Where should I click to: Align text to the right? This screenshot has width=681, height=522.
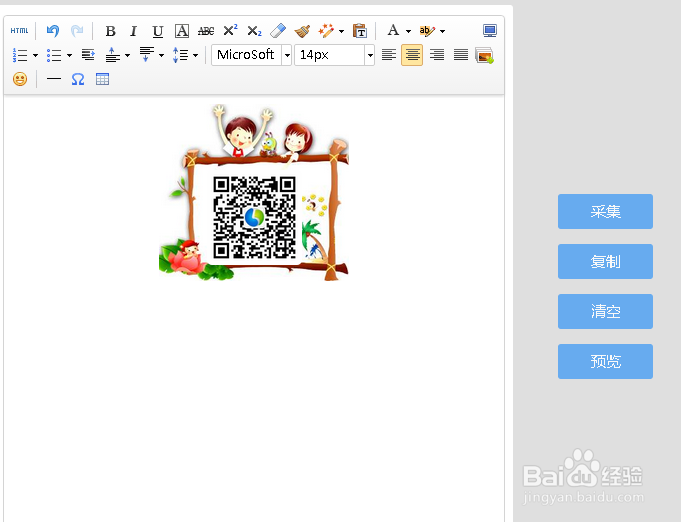(437, 55)
